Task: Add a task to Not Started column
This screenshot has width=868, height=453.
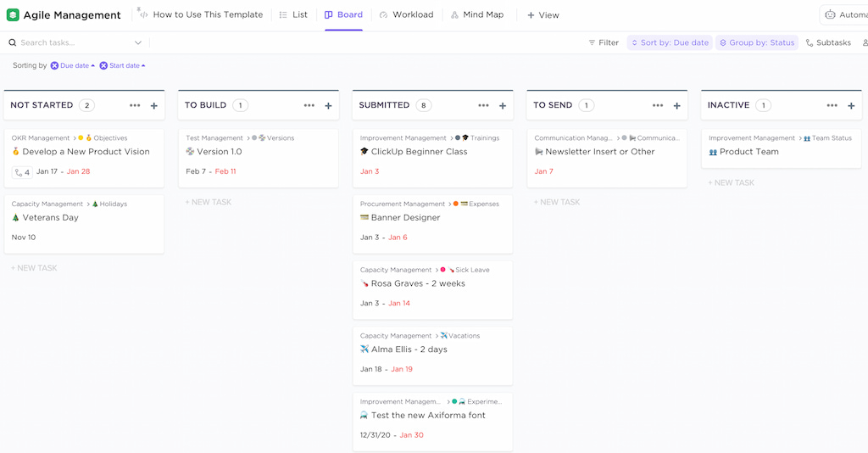Action: [x=154, y=105]
